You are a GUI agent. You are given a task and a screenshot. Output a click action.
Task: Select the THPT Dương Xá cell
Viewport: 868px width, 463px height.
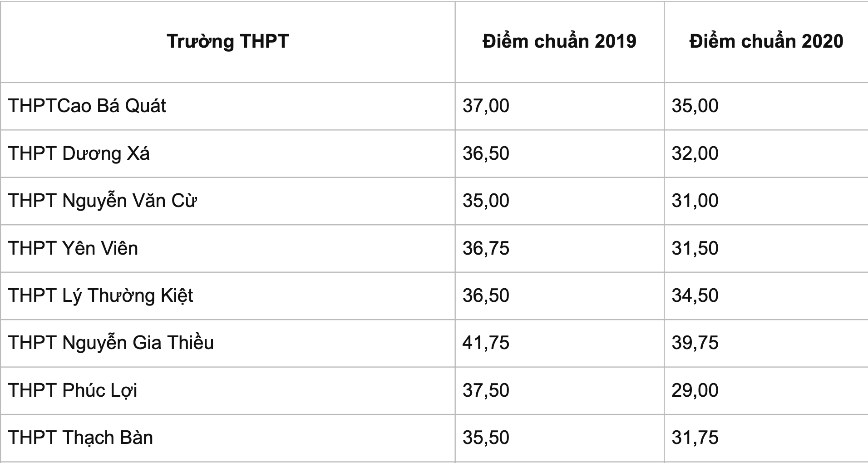79,153
